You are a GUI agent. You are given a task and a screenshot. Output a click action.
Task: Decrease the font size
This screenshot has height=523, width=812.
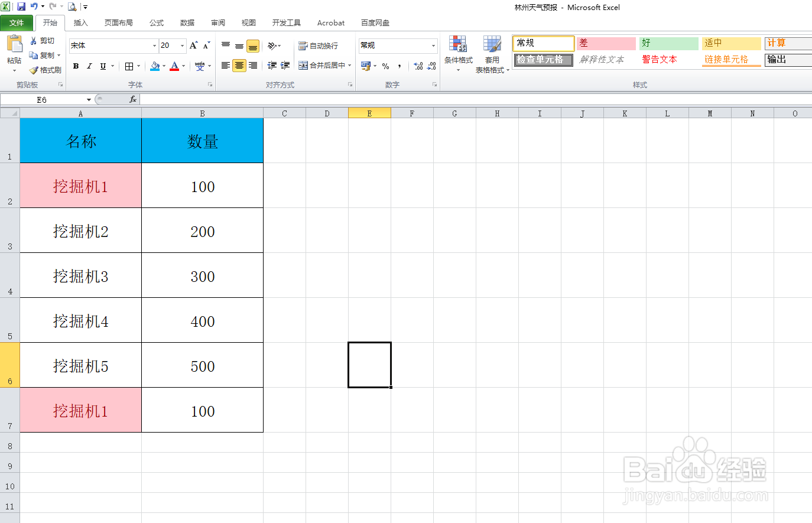(x=206, y=46)
